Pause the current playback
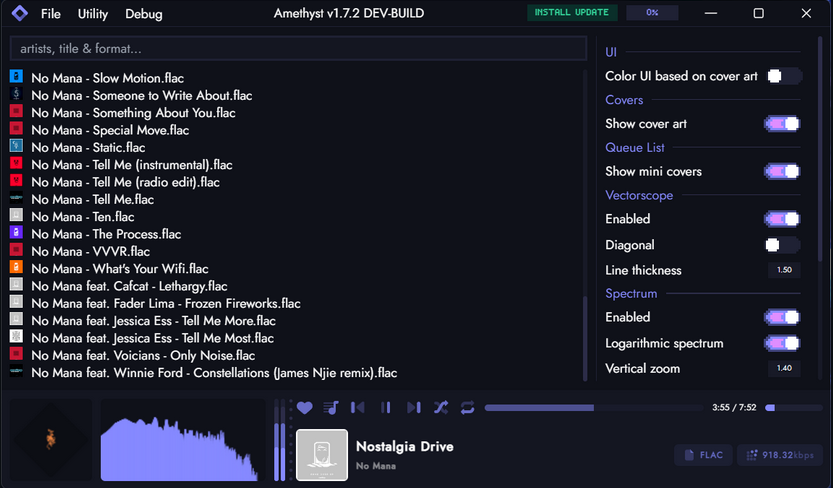 pos(386,408)
